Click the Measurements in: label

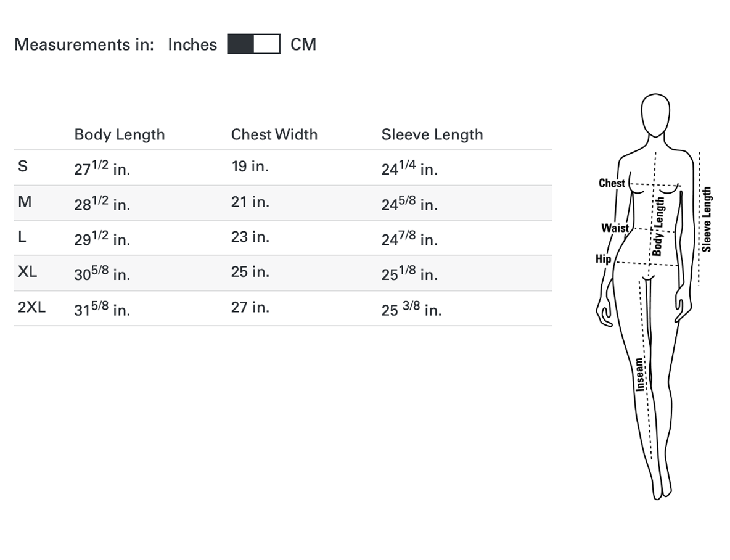coord(84,44)
